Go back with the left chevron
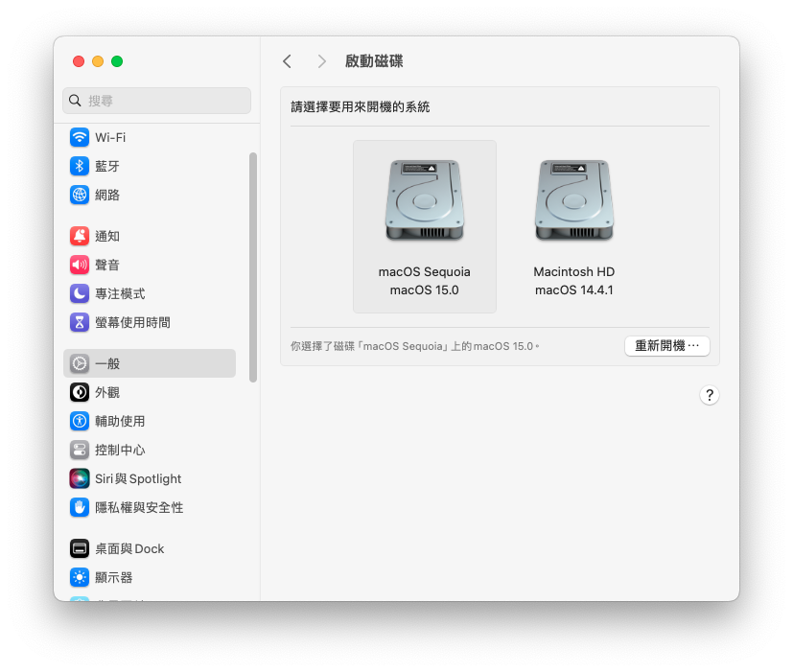The width and height of the screenshot is (793, 672). (x=288, y=61)
